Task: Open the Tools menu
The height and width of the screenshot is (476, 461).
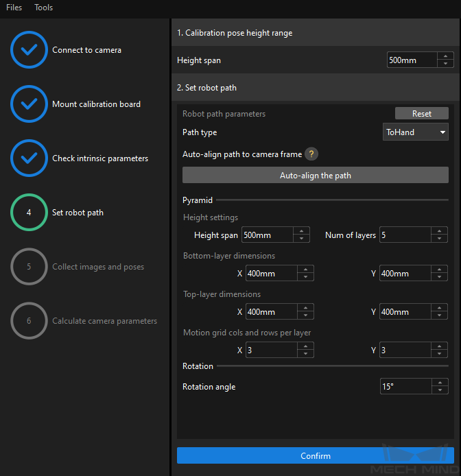Action: [x=44, y=8]
